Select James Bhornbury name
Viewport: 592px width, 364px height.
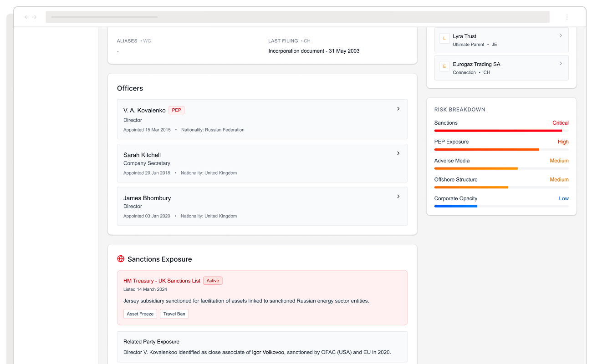[x=147, y=198]
